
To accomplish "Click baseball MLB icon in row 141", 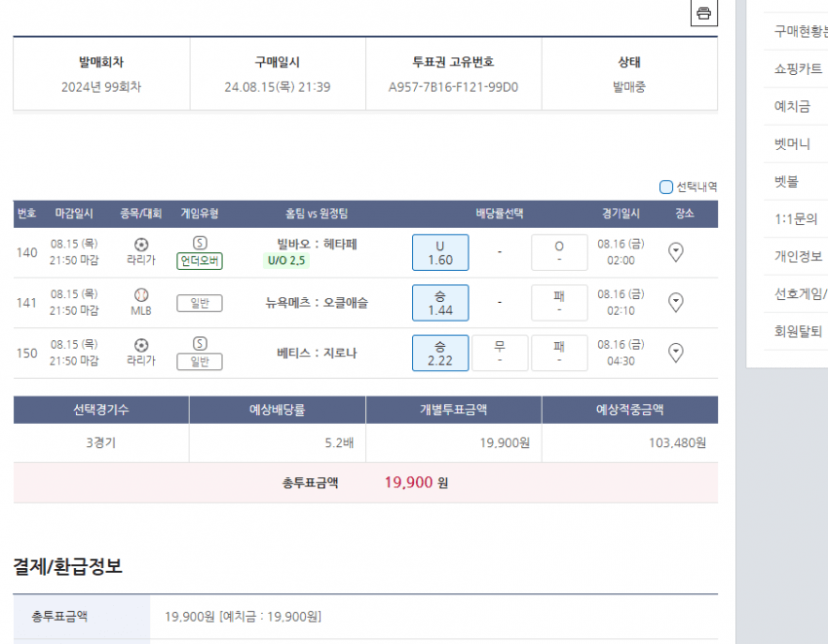I will tap(141, 294).
